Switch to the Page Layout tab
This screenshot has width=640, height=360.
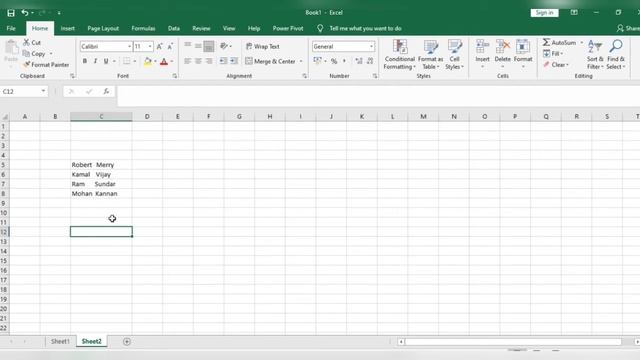(x=103, y=29)
